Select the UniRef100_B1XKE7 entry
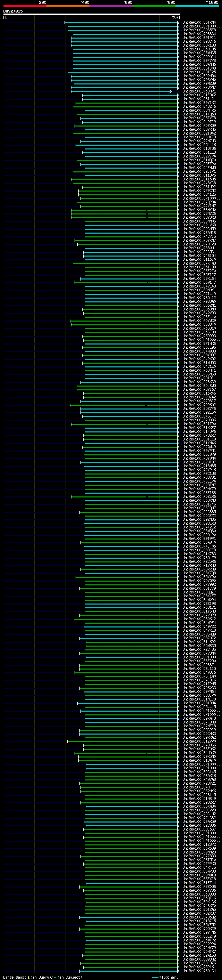 coord(199,428)
